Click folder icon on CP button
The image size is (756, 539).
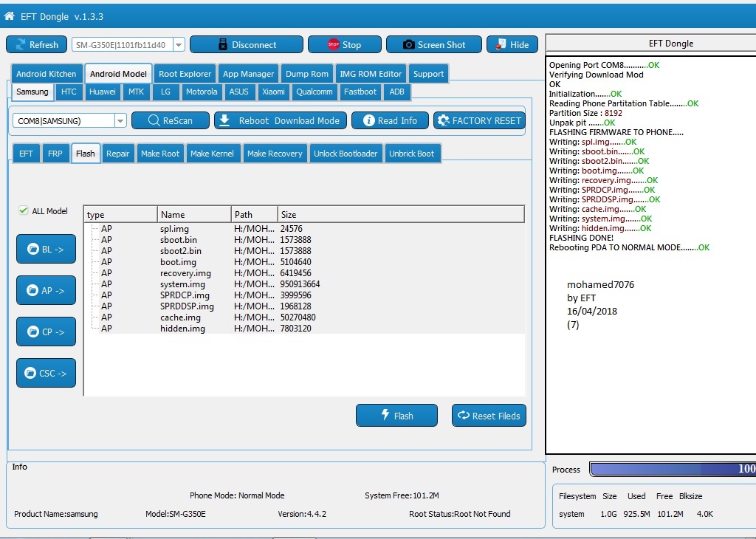click(x=32, y=332)
